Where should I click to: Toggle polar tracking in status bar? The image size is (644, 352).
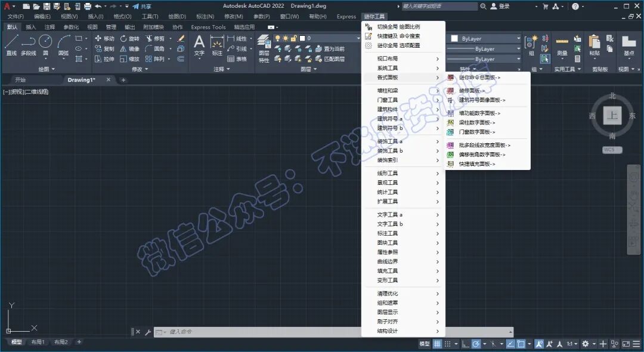click(x=476, y=344)
